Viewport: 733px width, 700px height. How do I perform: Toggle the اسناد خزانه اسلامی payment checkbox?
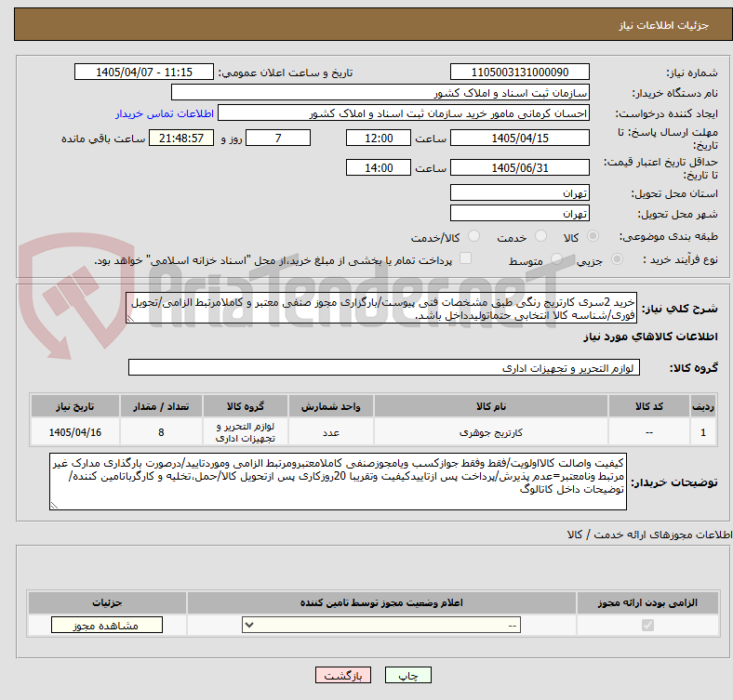pos(465,258)
